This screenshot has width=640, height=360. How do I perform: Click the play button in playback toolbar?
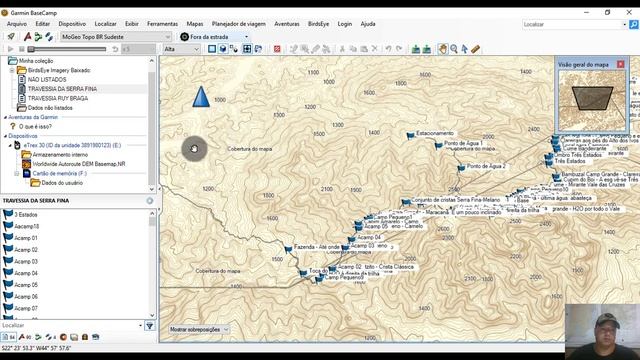(11, 49)
